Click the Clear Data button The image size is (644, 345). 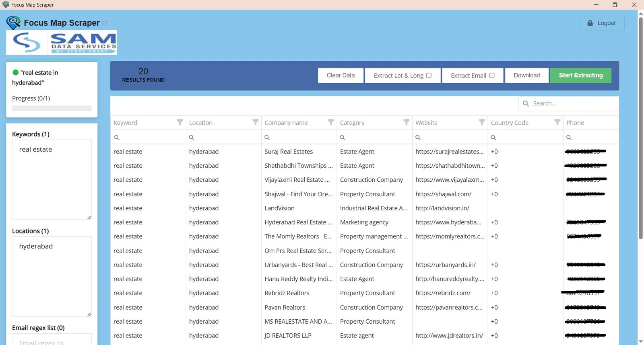341,75
